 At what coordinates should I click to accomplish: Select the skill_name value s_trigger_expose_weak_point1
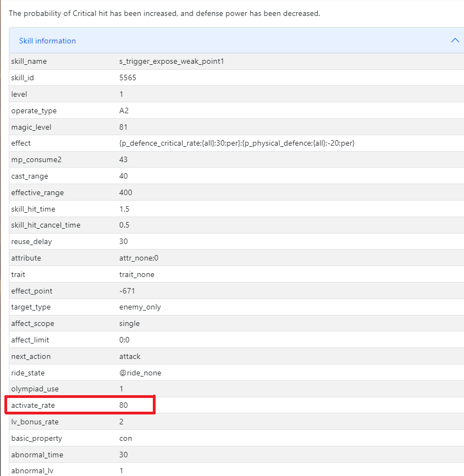(171, 62)
